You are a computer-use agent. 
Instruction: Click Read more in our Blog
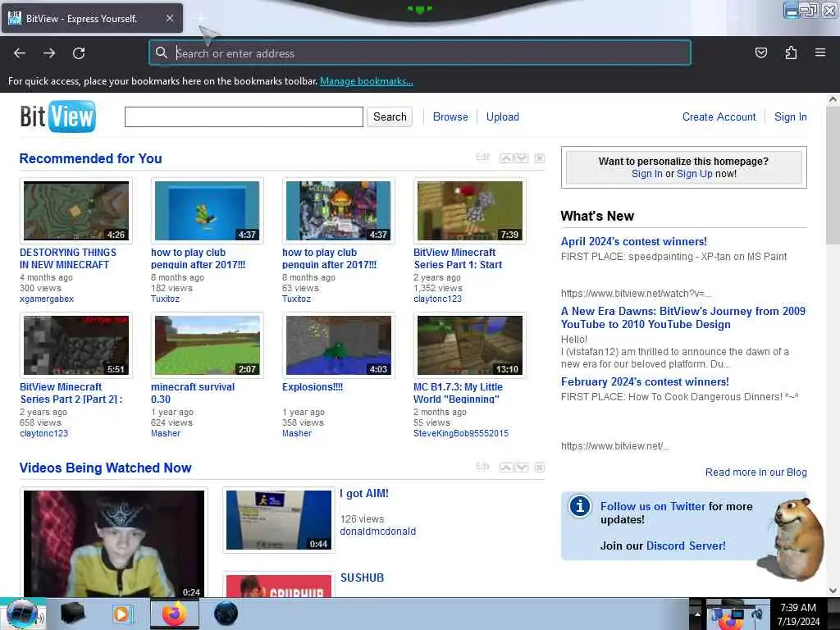tap(756, 472)
